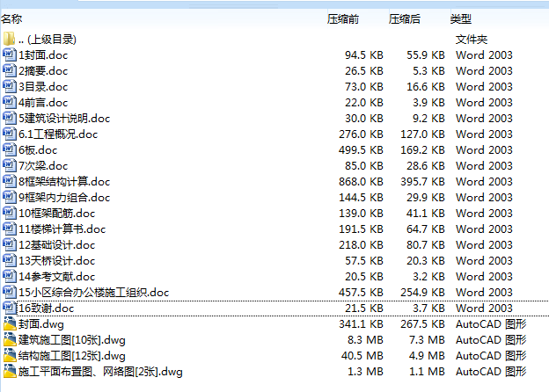Click the 267.5 KB compressed size value

tap(422, 324)
